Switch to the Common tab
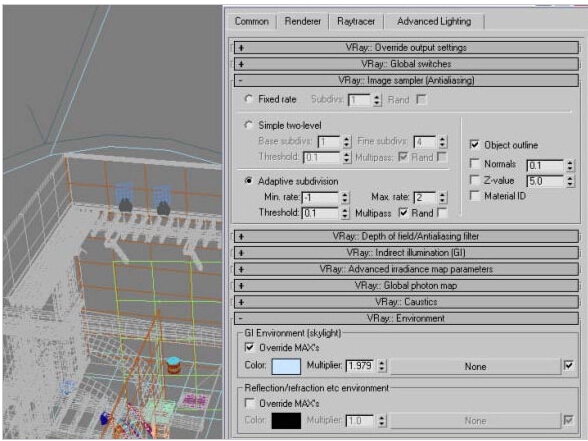 coord(252,21)
